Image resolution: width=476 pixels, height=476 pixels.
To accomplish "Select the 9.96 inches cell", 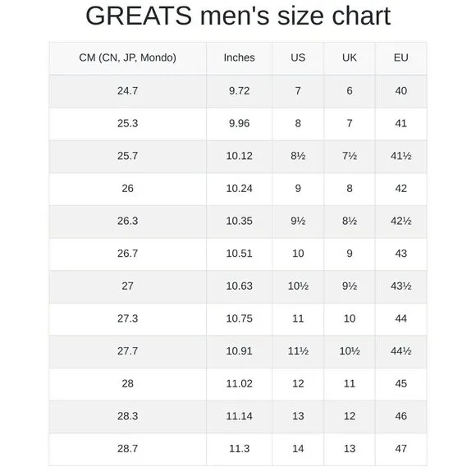I will click(239, 124).
